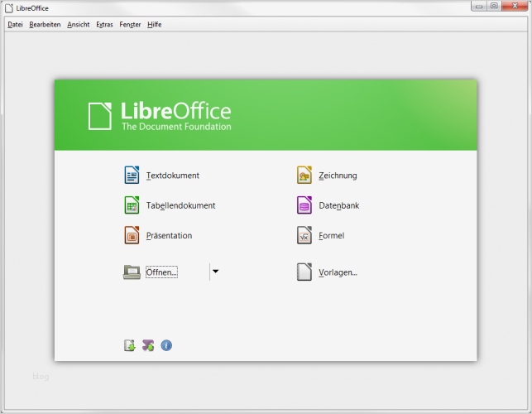Image resolution: width=532 pixels, height=414 pixels.
Task: Minimize the LibreOffice window
Action: pos(479,6)
